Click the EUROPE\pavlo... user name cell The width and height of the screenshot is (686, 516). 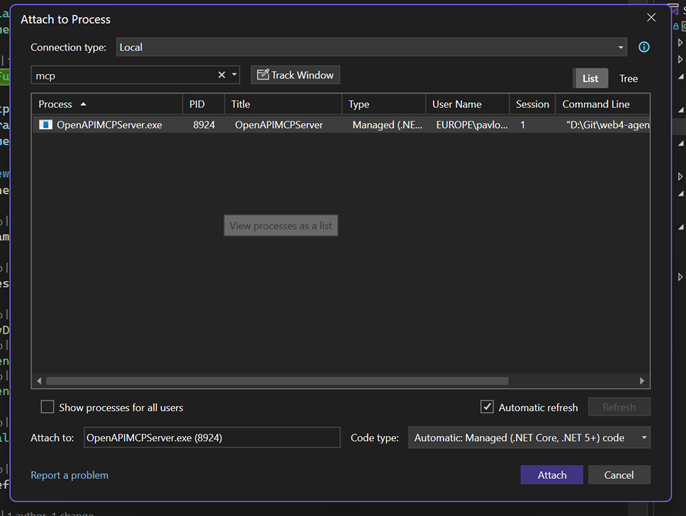click(472, 125)
